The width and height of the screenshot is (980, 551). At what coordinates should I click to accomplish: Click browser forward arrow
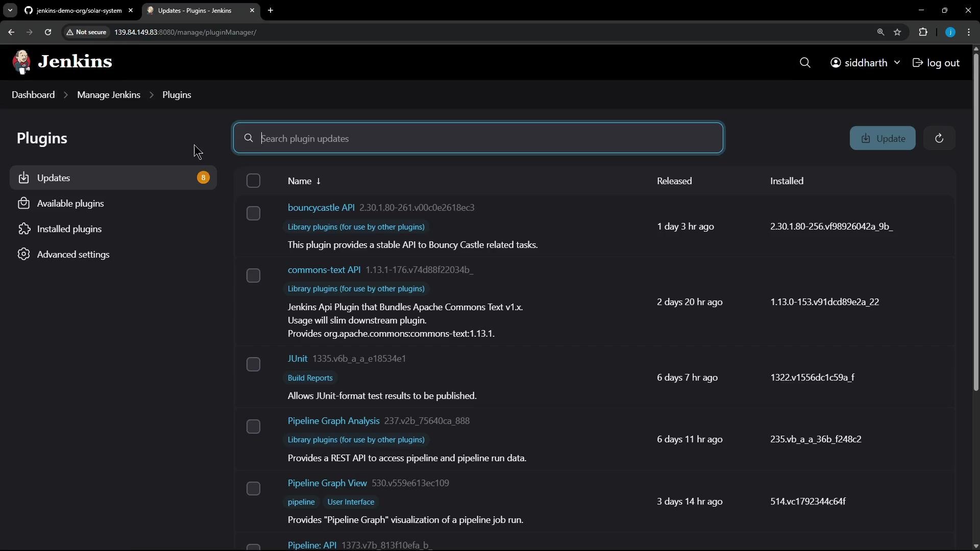tap(30, 32)
